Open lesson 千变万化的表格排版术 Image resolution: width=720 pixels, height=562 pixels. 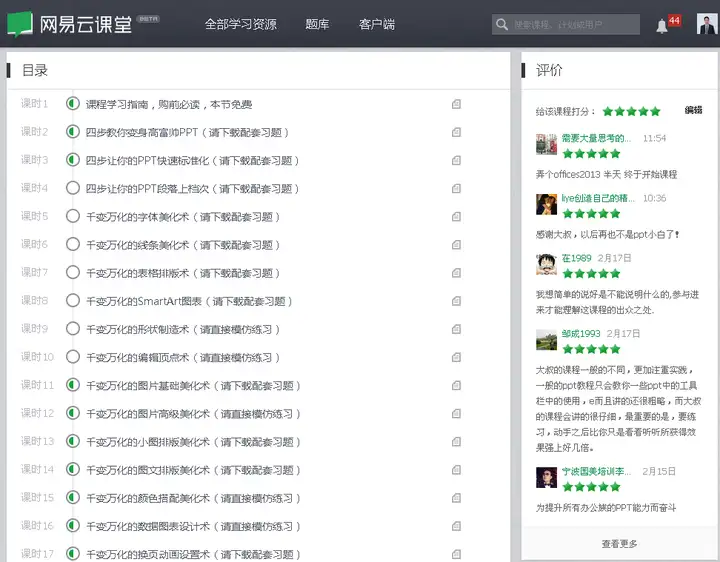[x=183, y=273]
